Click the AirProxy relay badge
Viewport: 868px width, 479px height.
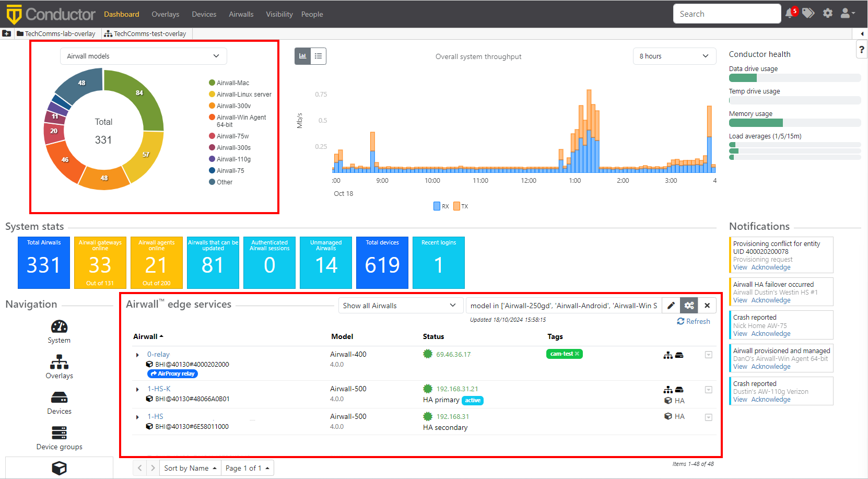coord(172,373)
